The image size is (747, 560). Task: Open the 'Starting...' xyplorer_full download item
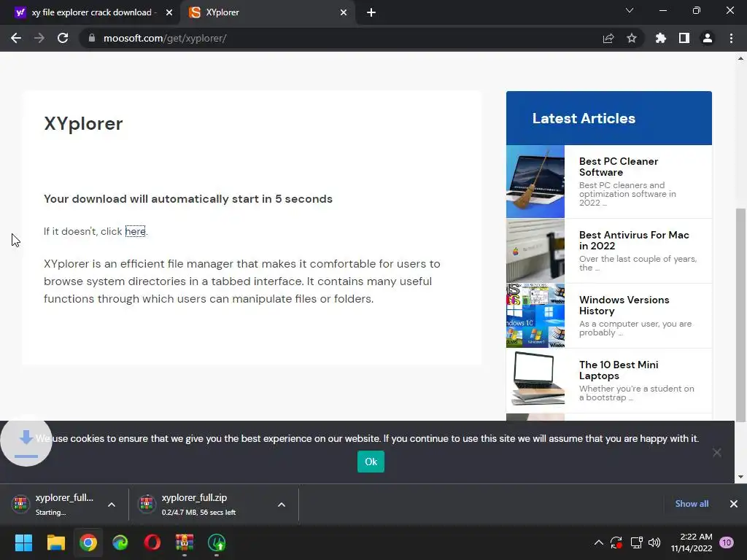click(55, 505)
